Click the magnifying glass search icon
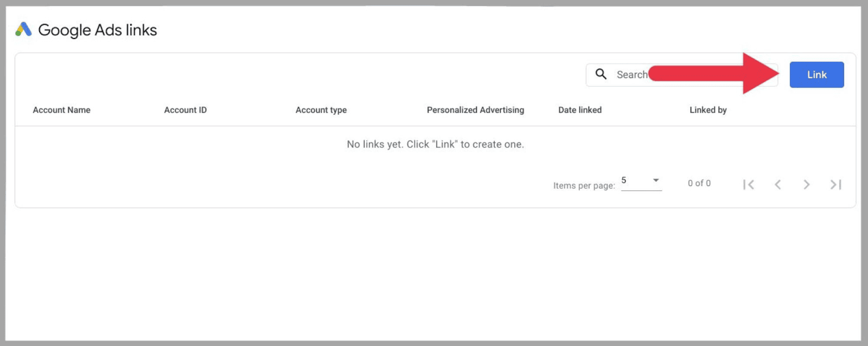This screenshot has width=868, height=346. pyautogui.click(x=602, y=74)
